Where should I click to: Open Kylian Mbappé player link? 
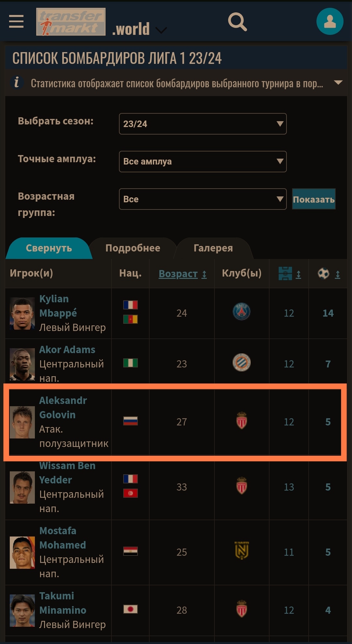58,306
